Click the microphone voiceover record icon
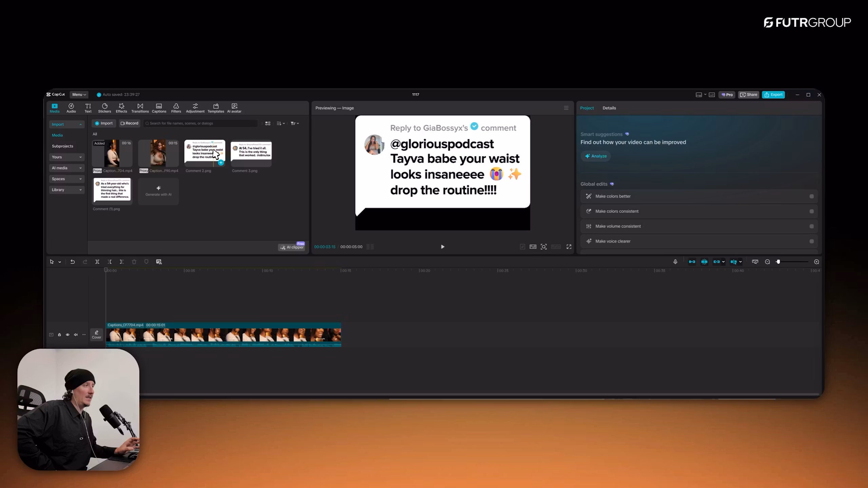This screenshot has height=488, width=868. (x=675, y=262)
